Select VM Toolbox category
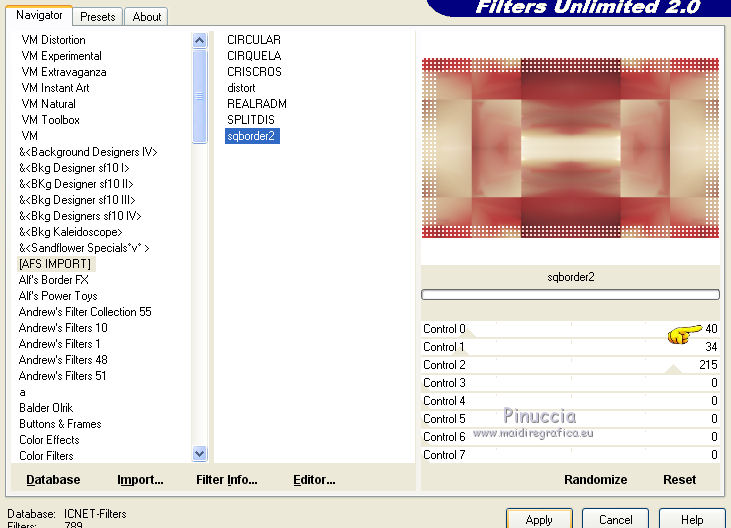This screenshot has width=731, height=528. [x=50, y=120]
